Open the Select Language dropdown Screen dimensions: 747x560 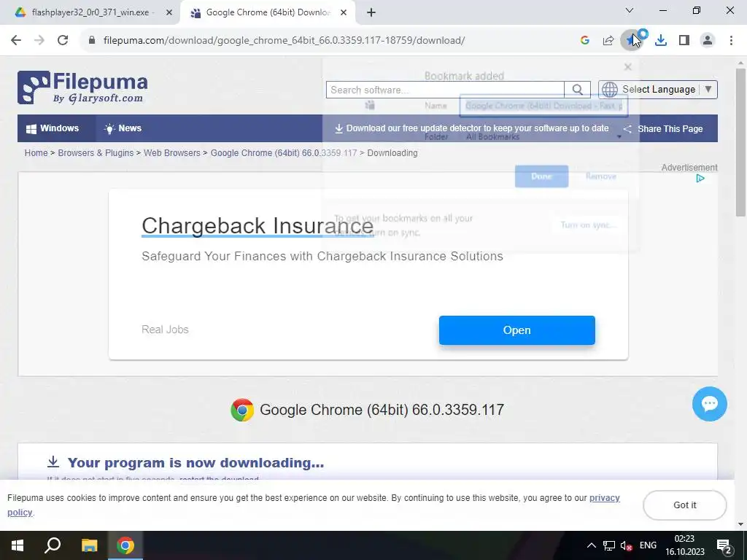point(658,90)
